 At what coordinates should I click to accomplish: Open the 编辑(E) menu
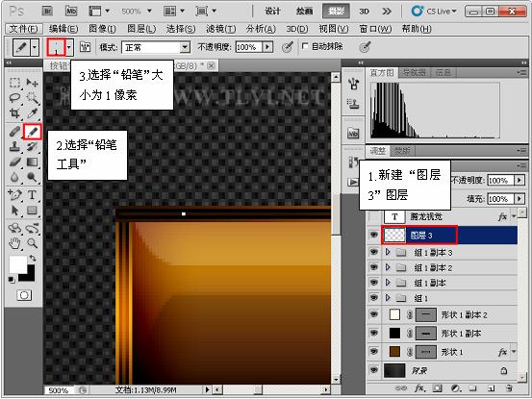click(63, 29)
